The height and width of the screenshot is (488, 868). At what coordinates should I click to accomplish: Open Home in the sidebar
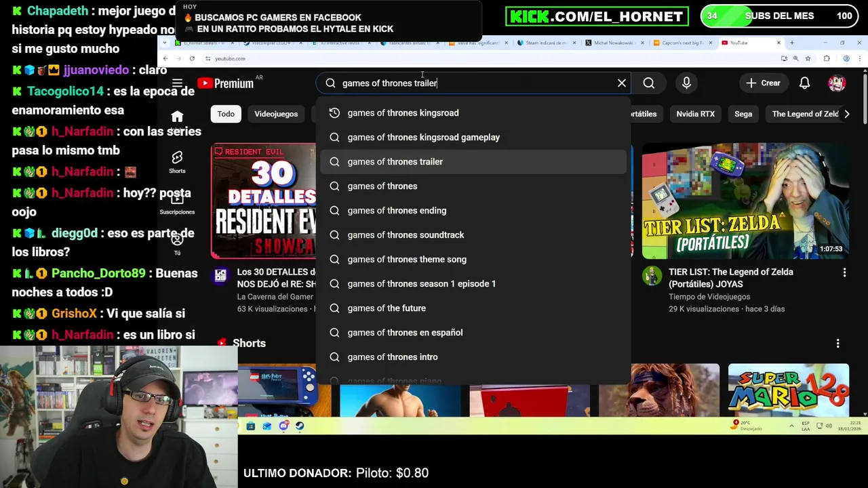(x=177, y=119)
